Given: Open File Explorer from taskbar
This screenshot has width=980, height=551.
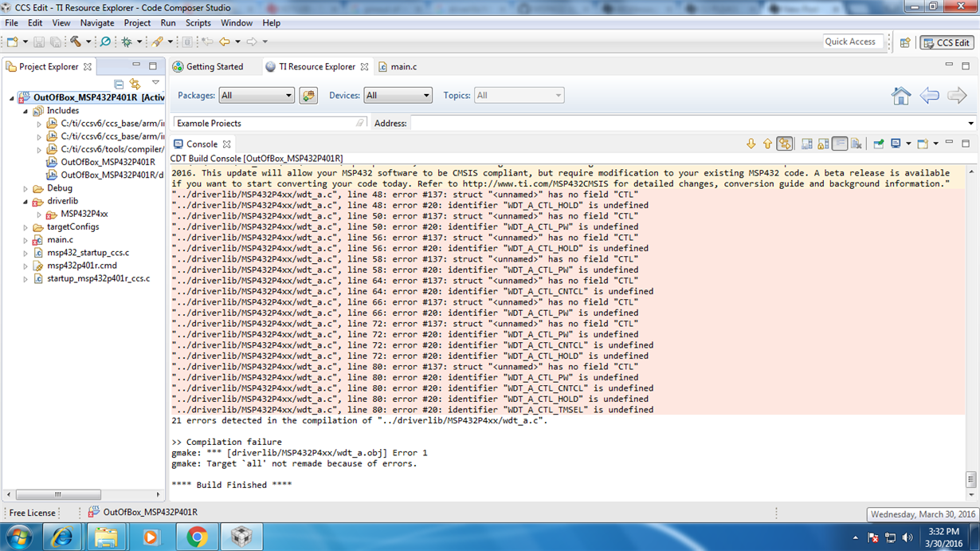Looking at the screenshot, I should pyautogui.click(x=107, y=537).
